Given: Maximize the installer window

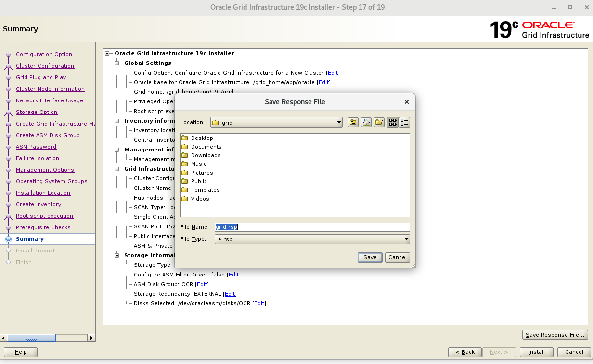Looking at the screenshot, I should pos(570,7).
